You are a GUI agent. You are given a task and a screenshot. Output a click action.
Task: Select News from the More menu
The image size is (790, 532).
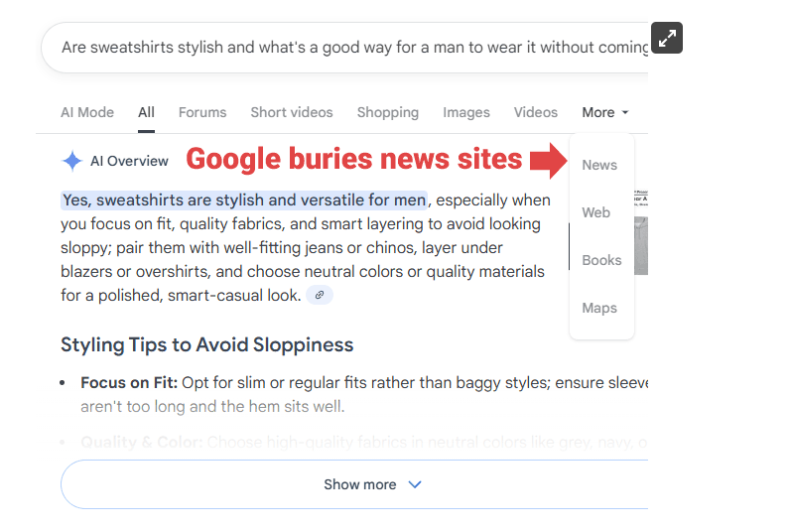[x=599, y=165]
